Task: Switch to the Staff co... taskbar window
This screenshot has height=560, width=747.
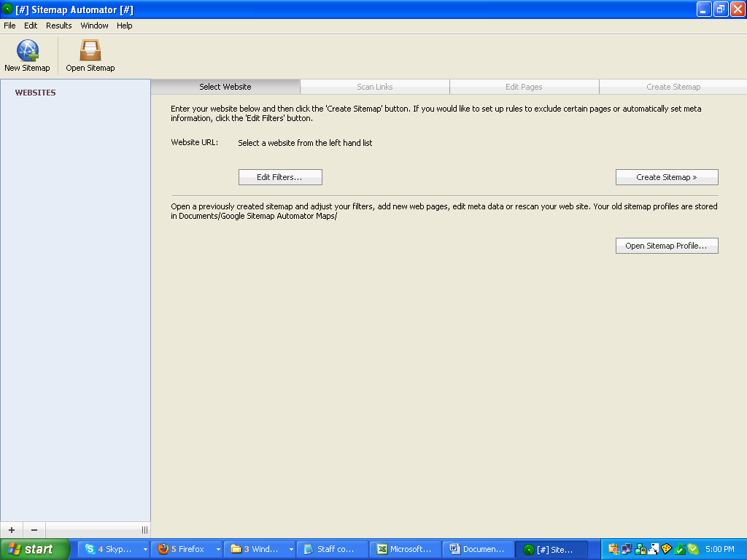Action: [x=333, y=549]
